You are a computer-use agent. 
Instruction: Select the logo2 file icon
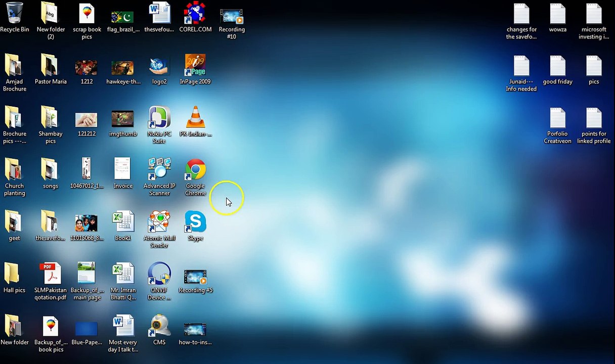coord(159,66)
